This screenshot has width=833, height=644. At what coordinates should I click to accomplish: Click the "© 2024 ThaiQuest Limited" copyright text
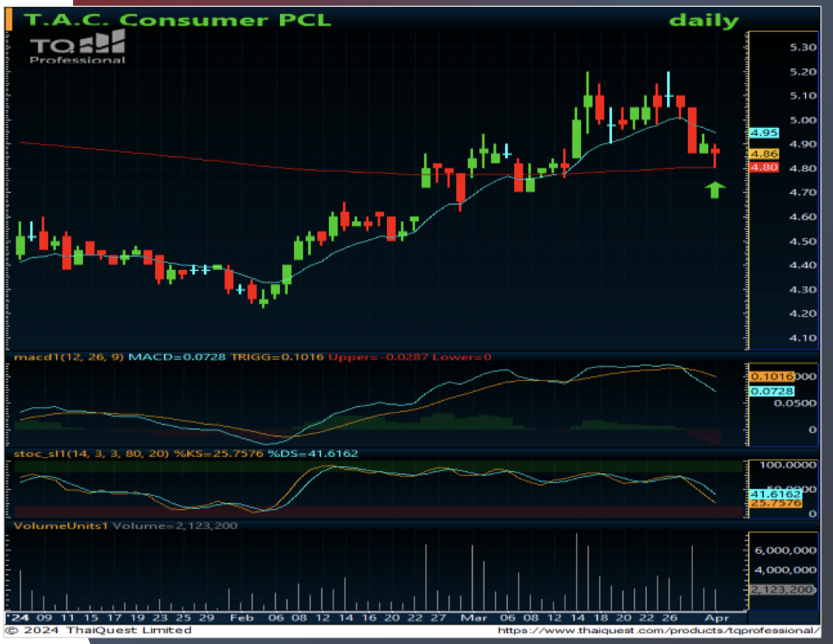click(99, 630)
